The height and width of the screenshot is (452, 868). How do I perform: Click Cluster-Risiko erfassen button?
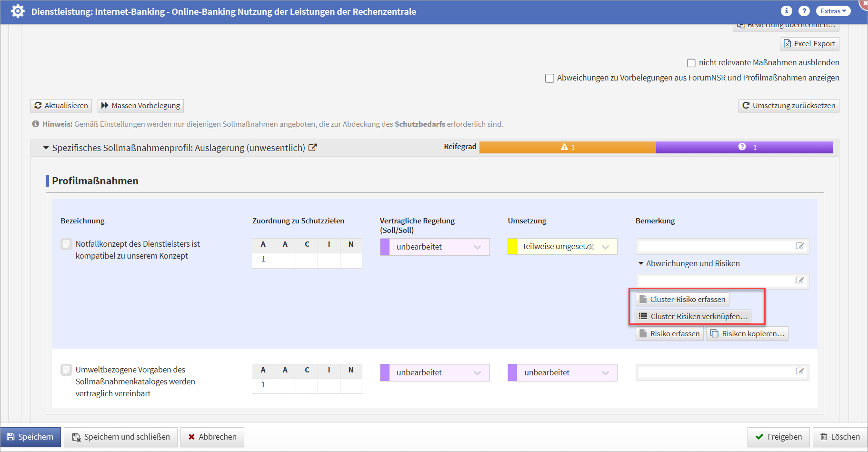(x=682, y=300)
